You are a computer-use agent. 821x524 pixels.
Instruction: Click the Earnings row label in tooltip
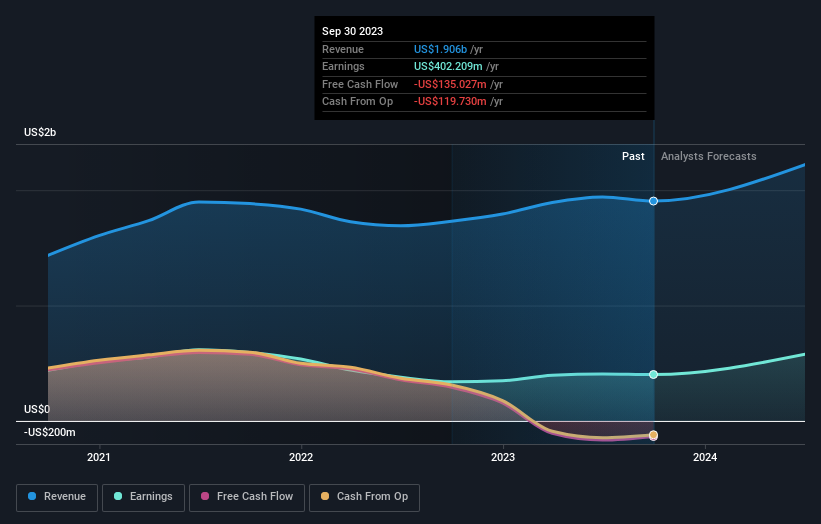(343, 66)
